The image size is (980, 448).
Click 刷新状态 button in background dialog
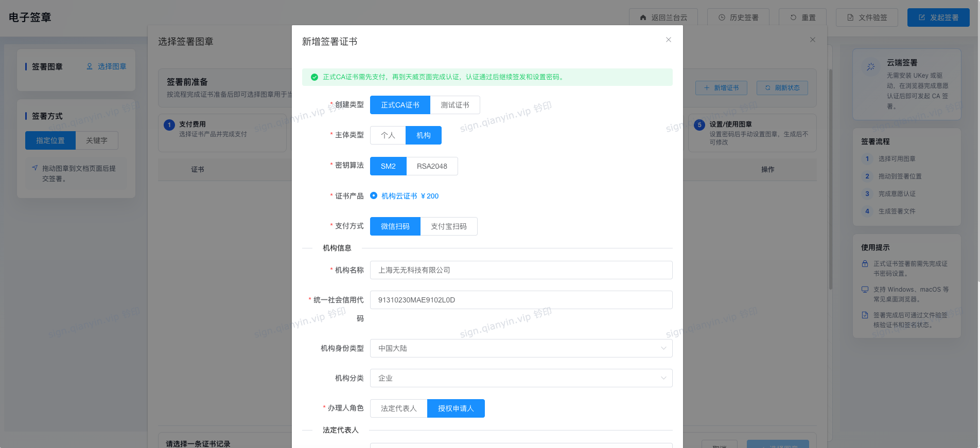[782, 88]
